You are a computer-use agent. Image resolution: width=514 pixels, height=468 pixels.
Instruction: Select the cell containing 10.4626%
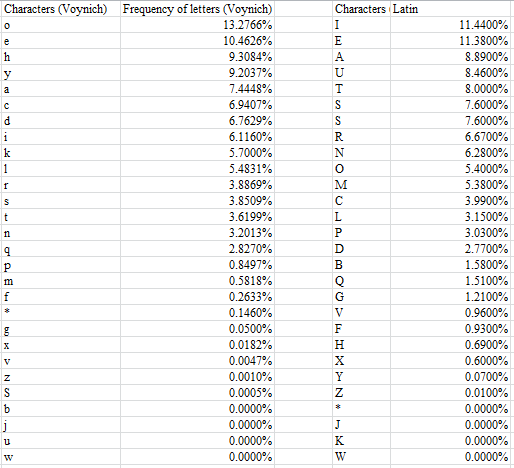point(197,41)
